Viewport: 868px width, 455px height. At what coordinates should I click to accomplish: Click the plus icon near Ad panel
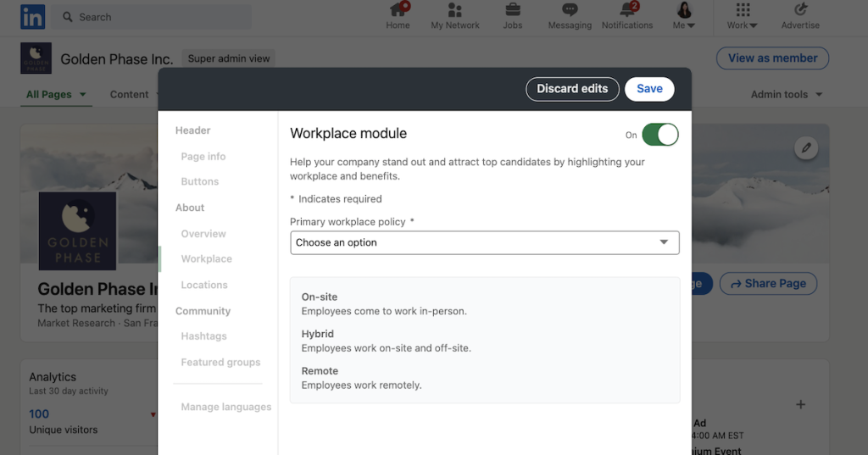(x=800, y=405)
